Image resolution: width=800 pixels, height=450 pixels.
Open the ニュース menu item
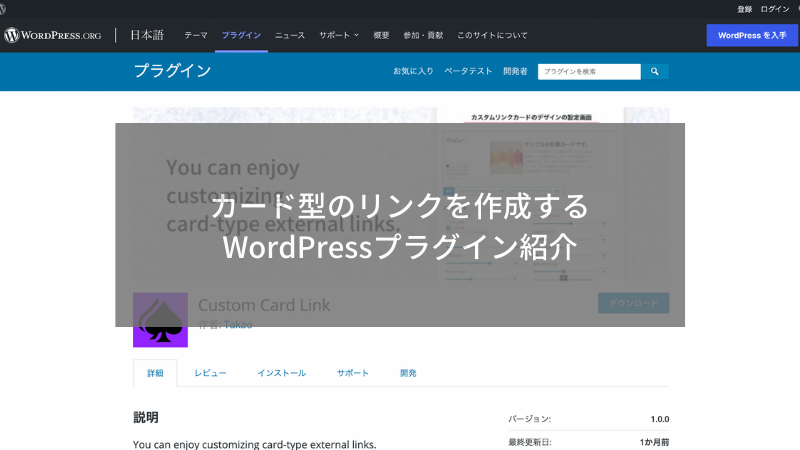(290, 35)
